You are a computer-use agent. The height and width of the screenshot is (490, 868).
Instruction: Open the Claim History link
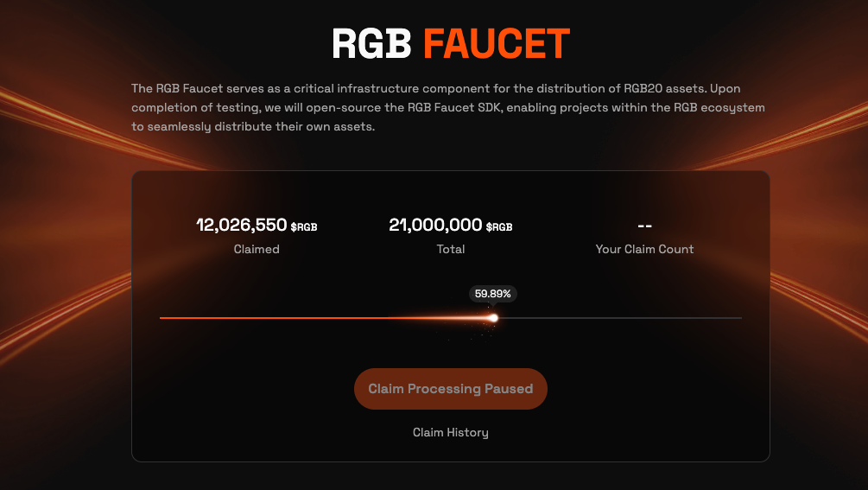451,432
